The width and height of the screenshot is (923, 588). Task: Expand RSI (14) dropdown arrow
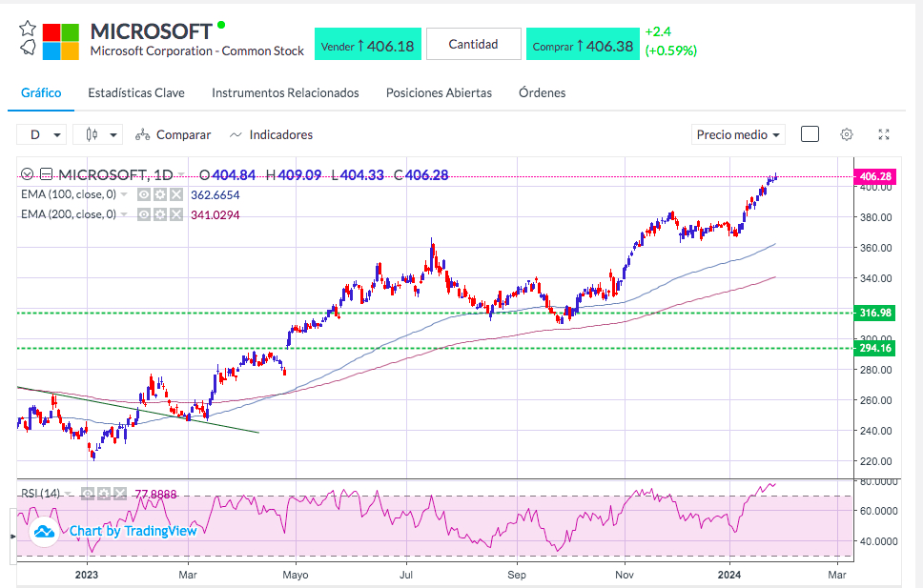tap(69, 494)
